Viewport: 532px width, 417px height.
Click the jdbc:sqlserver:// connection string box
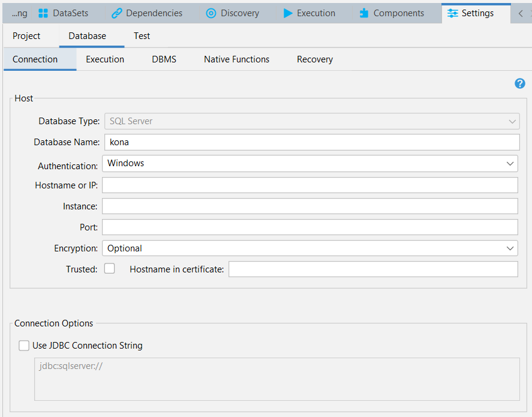(x=277, y=379)
